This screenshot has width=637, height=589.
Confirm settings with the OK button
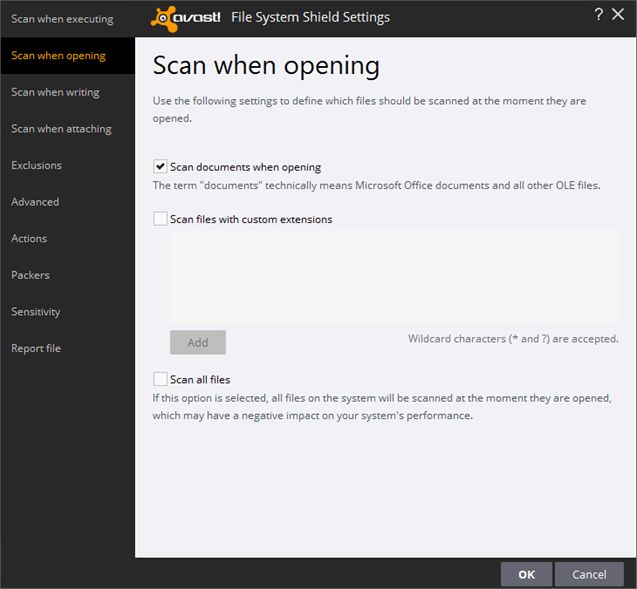tap(526, 574)
